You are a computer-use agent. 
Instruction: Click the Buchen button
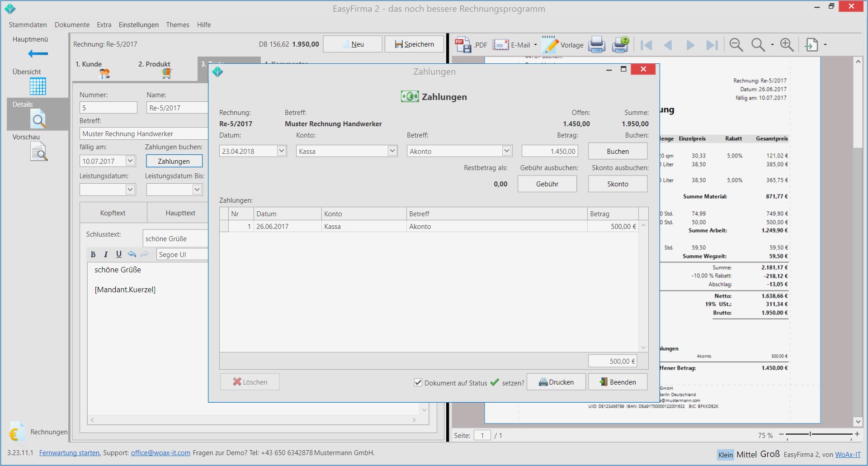(618, 151)
